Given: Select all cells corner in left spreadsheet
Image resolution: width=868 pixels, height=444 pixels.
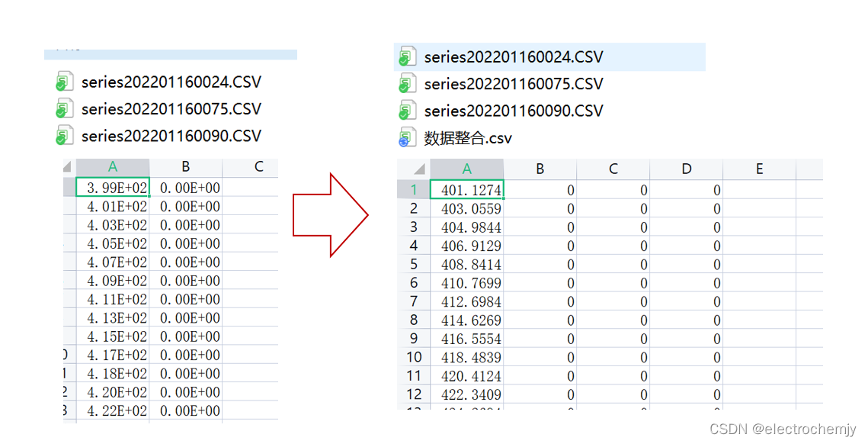Looking at the screenshot, I should click(x=70, y=167).
